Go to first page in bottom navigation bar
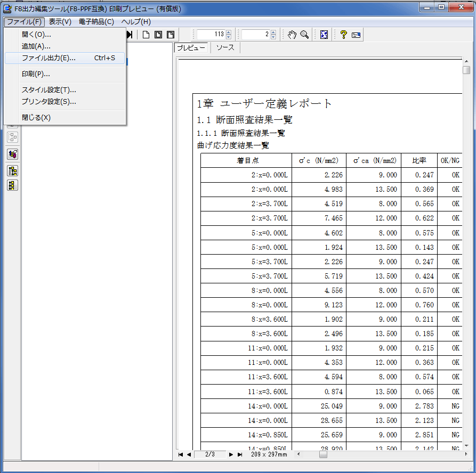Screen dimensions: 476x473 click(181, 454)
